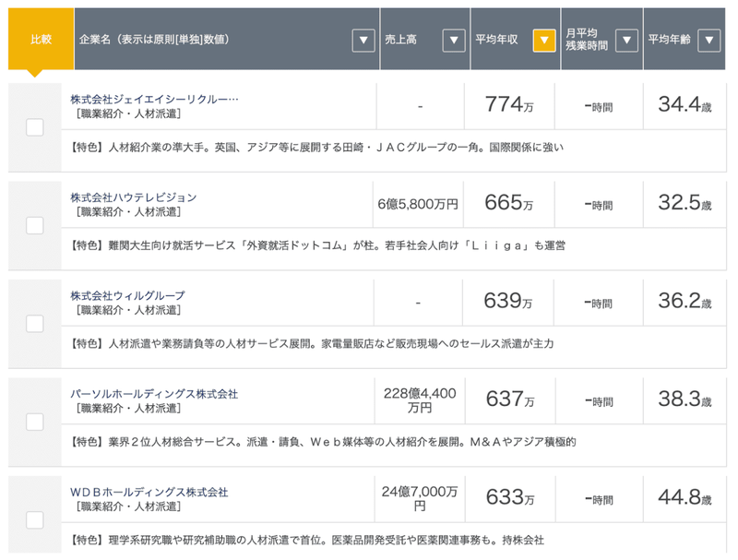Check compare box for ジェイエイシーリクルー row
Image resolution: width=738 pixels, height=560 pixels.
(35, 127)
